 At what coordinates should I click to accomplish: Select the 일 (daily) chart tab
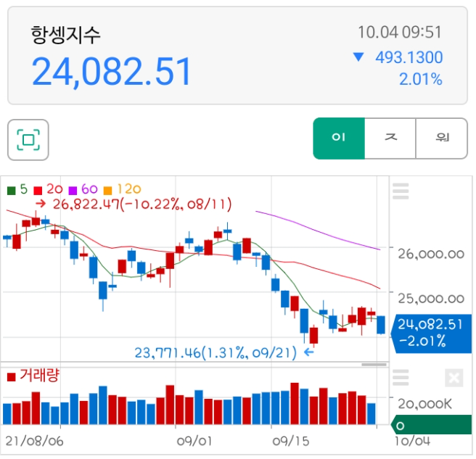339,138
